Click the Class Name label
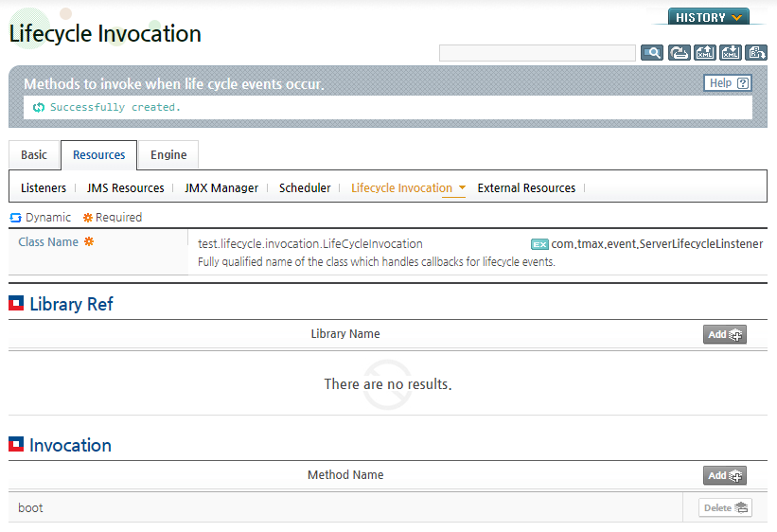This screenshot has width=777, height=532. pos(48,242)
